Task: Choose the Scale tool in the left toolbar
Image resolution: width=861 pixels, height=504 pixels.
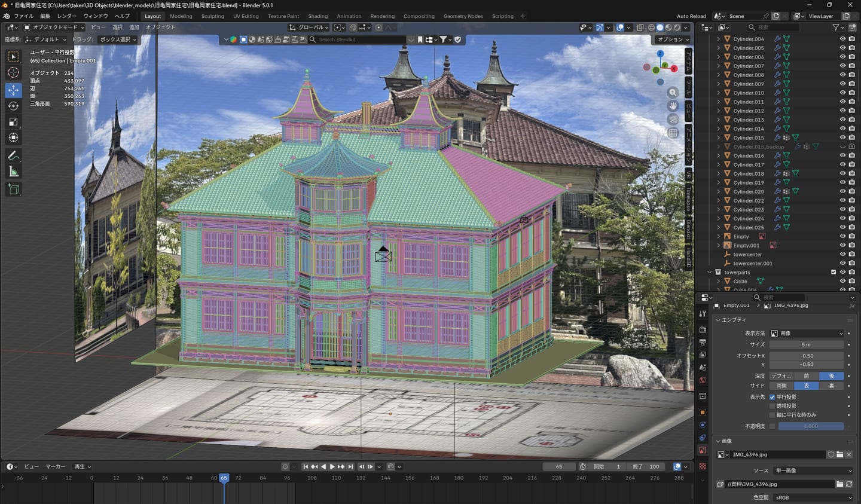Action: pyautogui.click(x=13, y=122)
